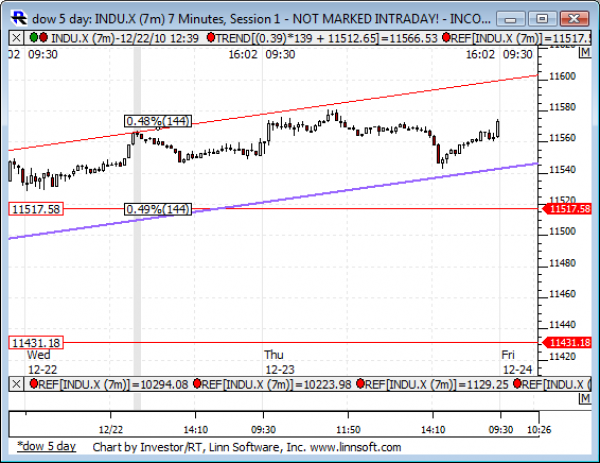Click the red dot for REF =1129.25
The image size is (600, 463).
(360, 383)
